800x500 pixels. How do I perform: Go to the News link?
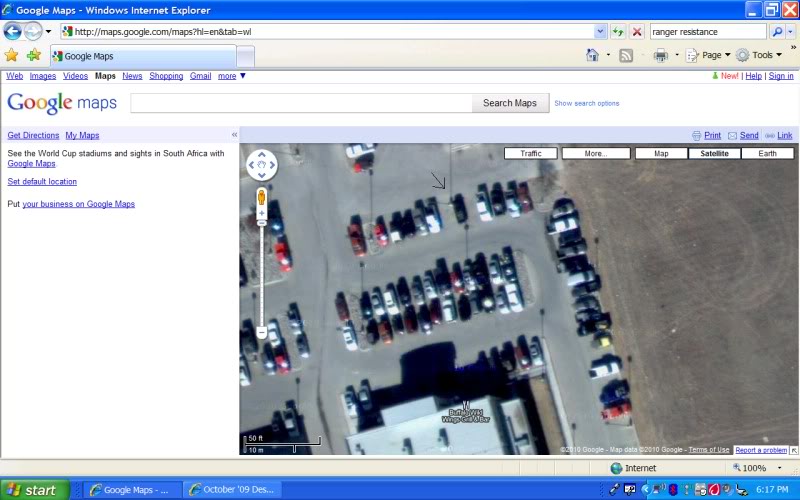pos(132,76)
